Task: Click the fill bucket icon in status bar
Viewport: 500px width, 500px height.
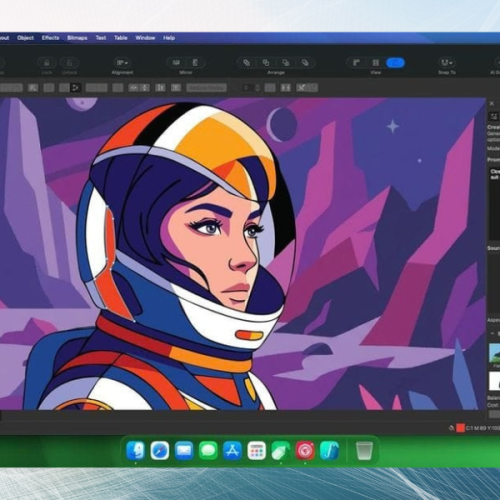Action: 452,428
